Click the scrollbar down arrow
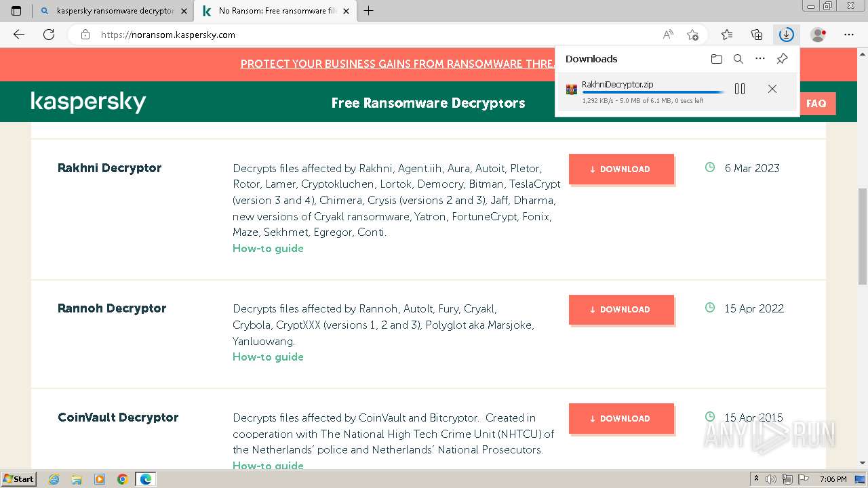 coord(863,464)
